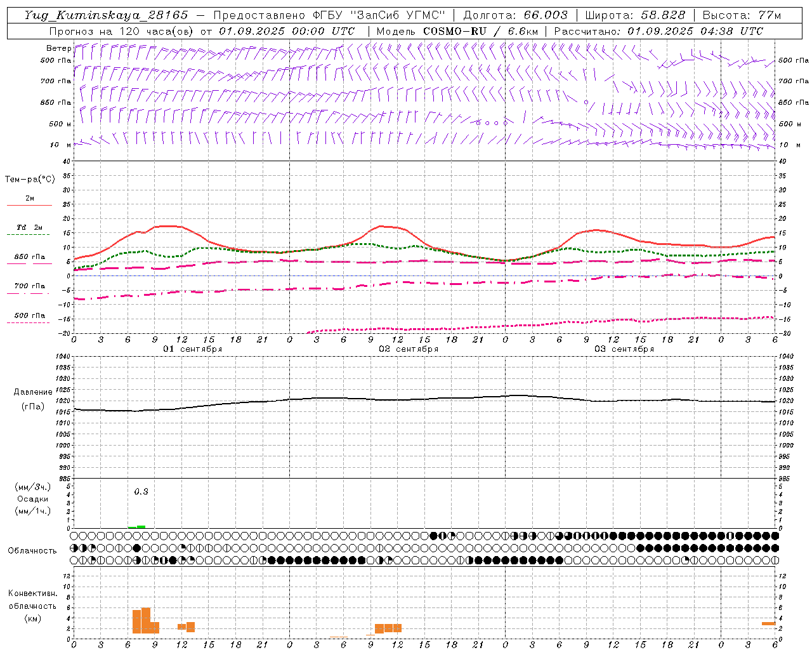This screenshot has width=812, height=650.
Task: Select the 850 гПа temperature legend entry
Action: click(29, 257)
